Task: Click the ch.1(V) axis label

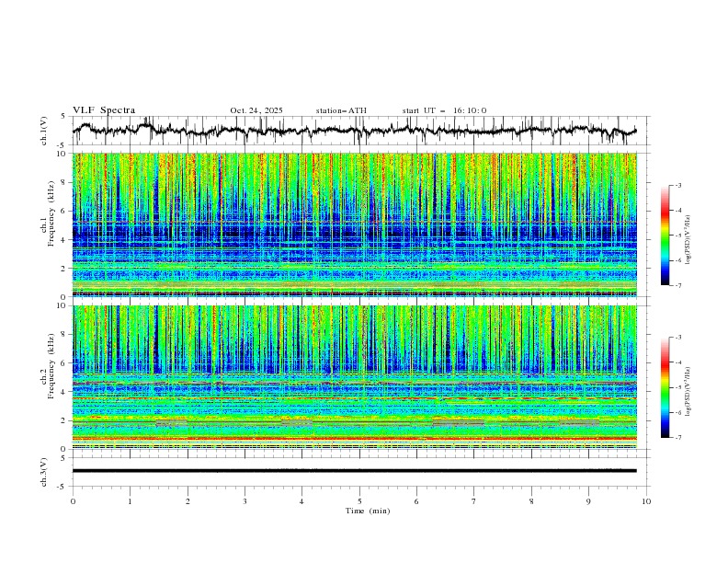Action: (44, 131)
